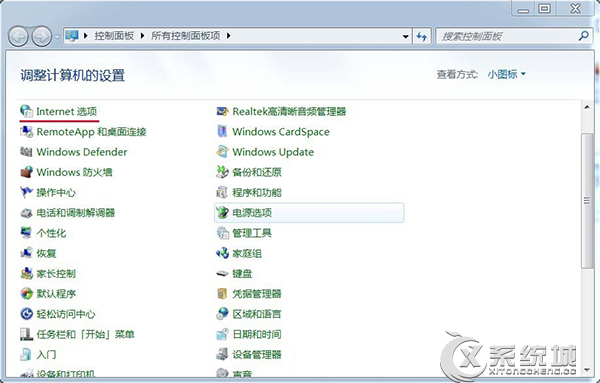Click the Windows Update icon
The image size is (600, 383).
[222, 152]
